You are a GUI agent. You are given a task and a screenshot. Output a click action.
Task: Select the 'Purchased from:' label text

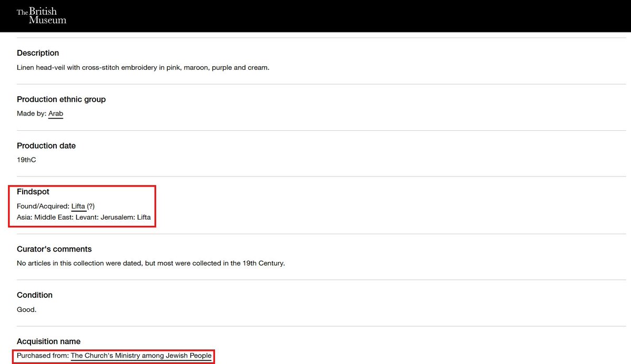(43, 356)
